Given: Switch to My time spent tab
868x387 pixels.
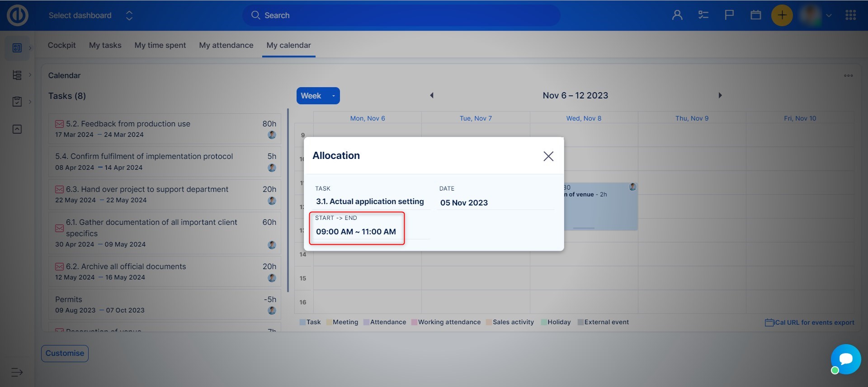Looking at the screenshot, I should point(160,45).
